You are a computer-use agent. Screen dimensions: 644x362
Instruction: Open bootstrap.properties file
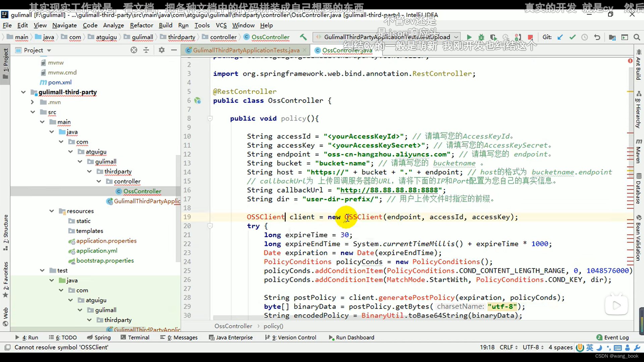point(105,261)
